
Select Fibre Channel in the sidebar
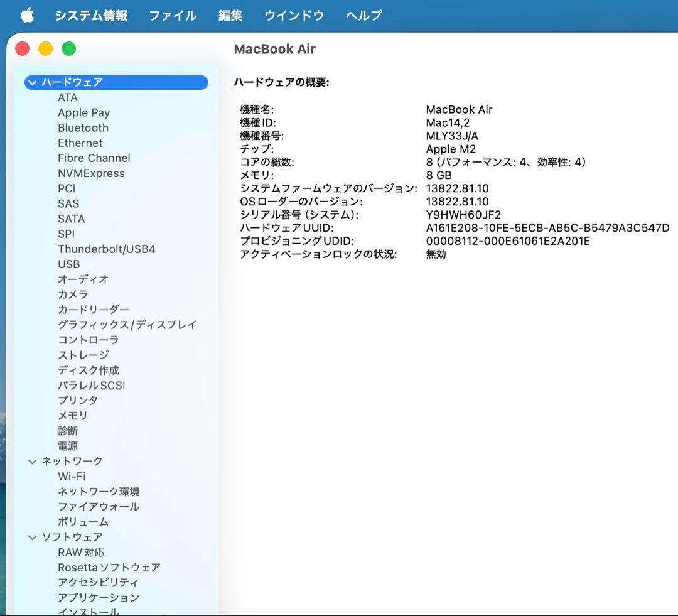(x=94, y=158)
